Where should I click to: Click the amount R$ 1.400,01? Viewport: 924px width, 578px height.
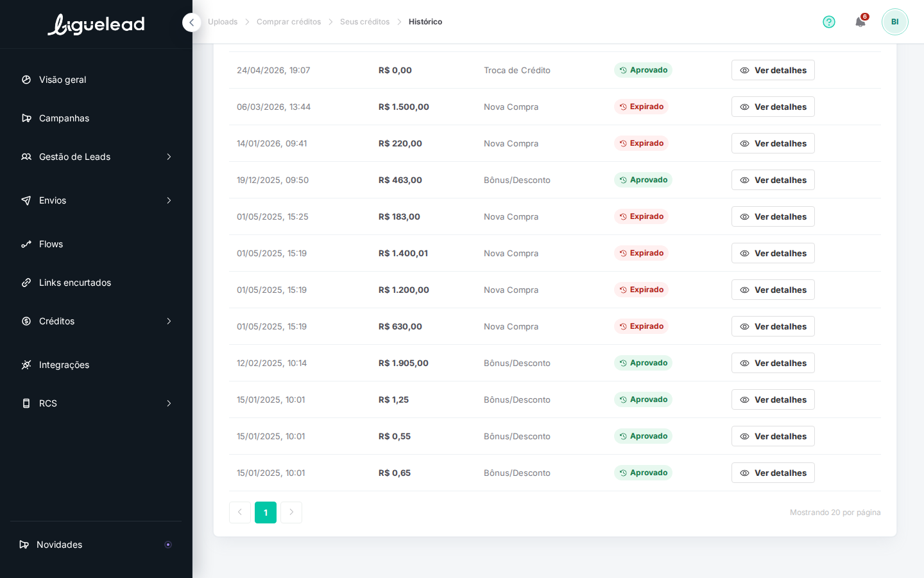coord(403,253)
